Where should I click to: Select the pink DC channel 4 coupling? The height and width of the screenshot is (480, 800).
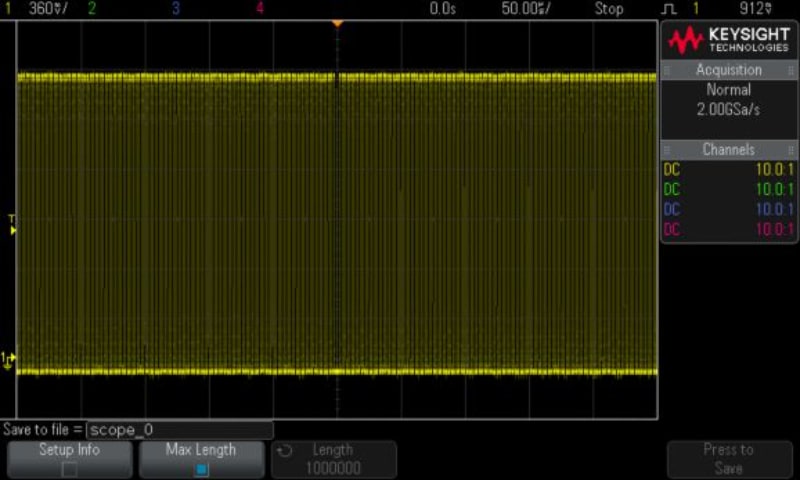coord(672,229)
